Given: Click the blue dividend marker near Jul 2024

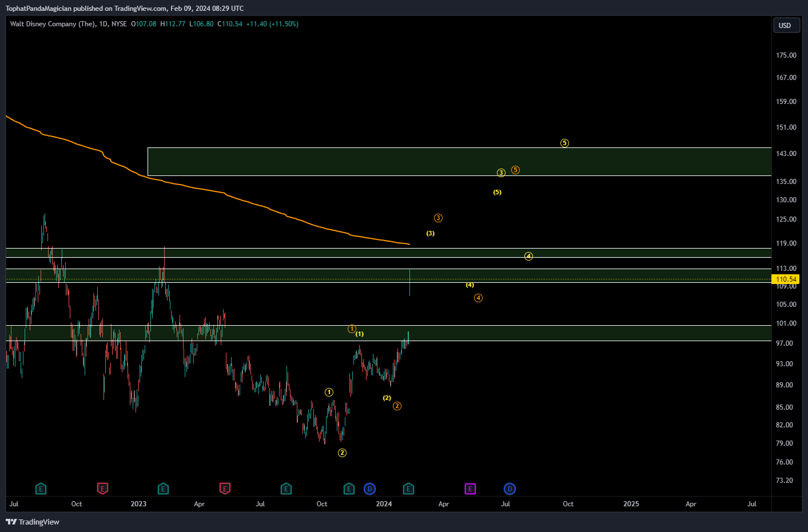Looking at the screenshot, I should (x=510, y=489).
